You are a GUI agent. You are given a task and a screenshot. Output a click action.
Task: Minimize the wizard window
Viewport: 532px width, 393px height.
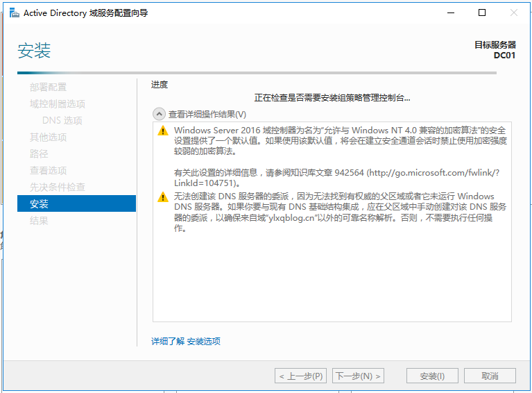[x=451, y=13]
